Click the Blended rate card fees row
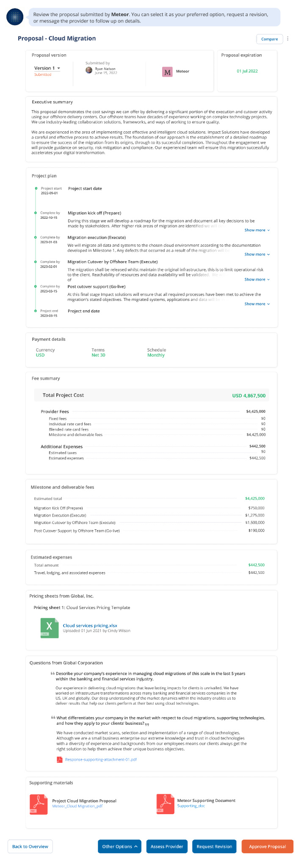 coord(157,429)
